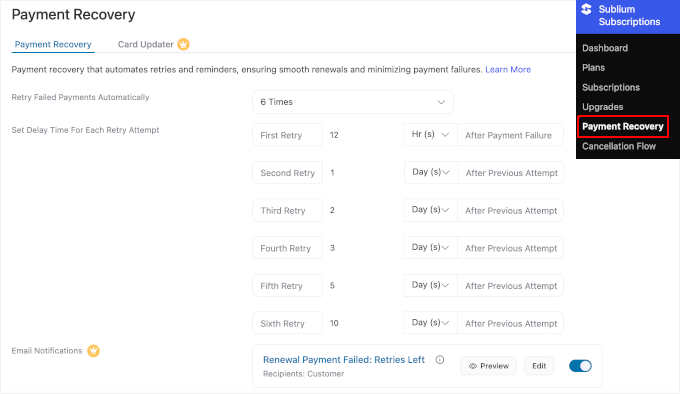Viewport: 680px width, 394px height.
Task: Click the Retry Failed Payments Automatically label
Action: point(80,97)
